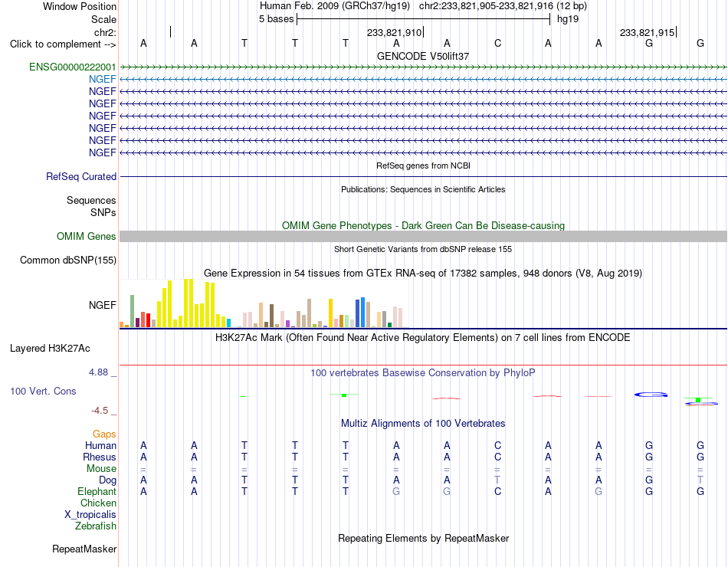The width and height of the screenshot is (728, 567).
Task: Click the ENSG00000222001 gene label
Action: pyautogui.click(x=73, y=67)
